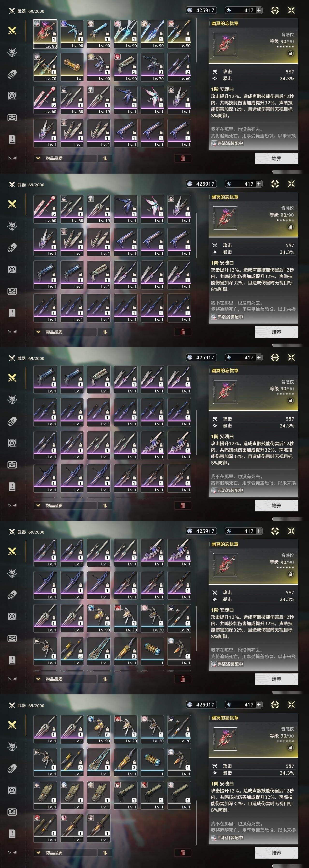Expand the 物品品质 dropdown under the grid containing the 141 material

[x=65, y=158]
